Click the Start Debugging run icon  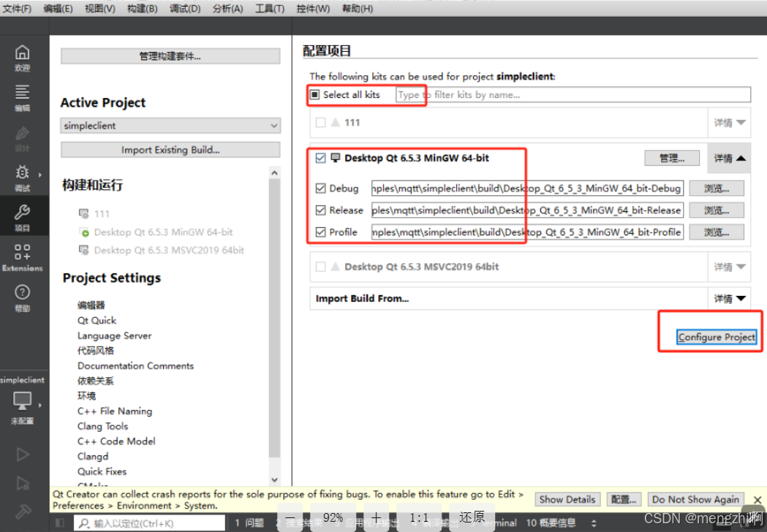23,483
